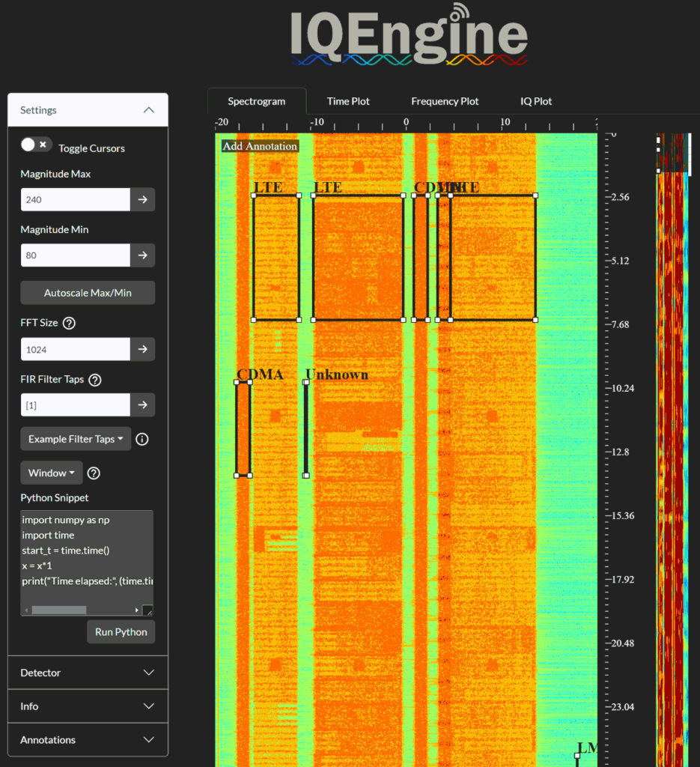Screen dimensions: 700x767
Task: Open FIR Filter Taps help icon
Action: pos(95,380)
